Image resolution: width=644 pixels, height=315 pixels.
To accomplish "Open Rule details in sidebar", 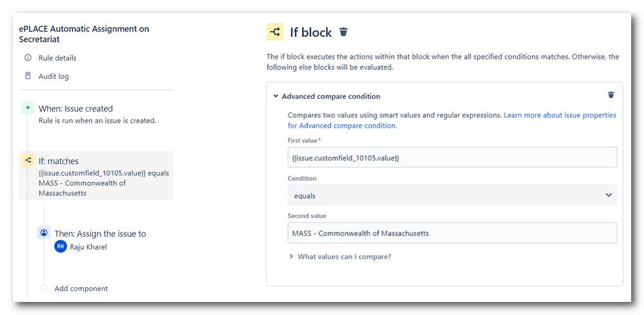I will [x=57, y=58].
